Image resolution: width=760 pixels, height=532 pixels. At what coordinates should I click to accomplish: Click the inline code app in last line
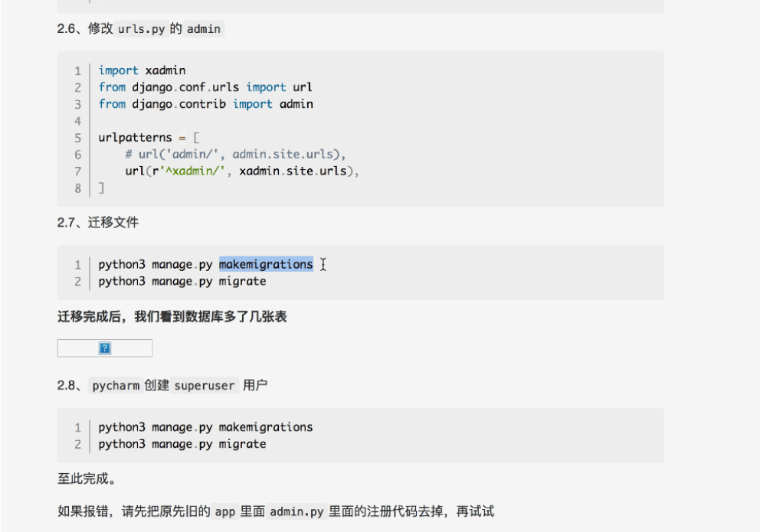(224, 511)
